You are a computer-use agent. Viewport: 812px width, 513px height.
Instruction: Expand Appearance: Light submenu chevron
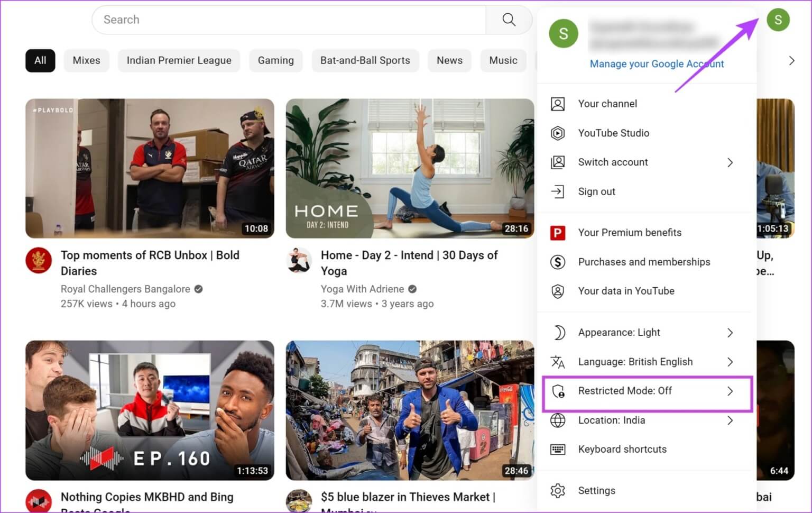coord(730,333)
